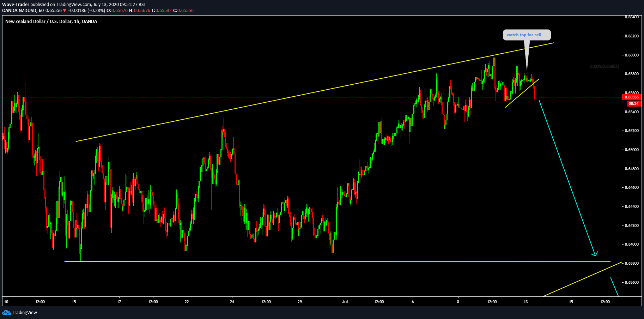
Task: Click the 0.63800 price axis label
Action: point(632,263)
